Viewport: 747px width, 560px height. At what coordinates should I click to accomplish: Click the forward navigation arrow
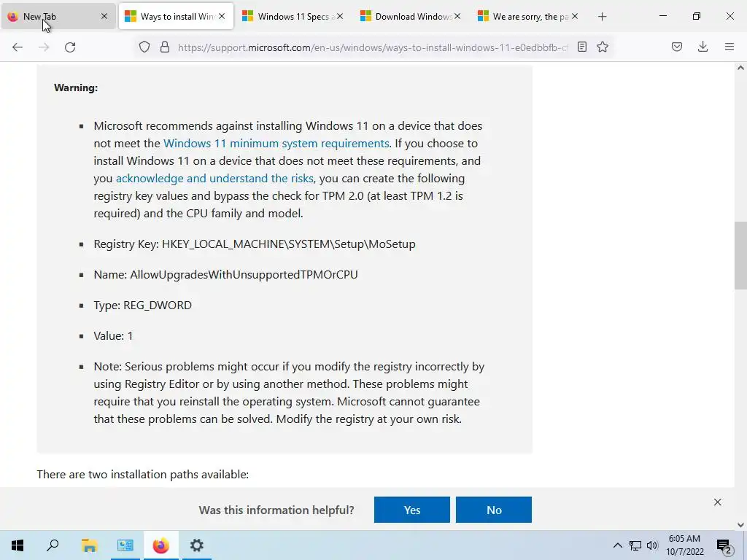tap(44, 47)
